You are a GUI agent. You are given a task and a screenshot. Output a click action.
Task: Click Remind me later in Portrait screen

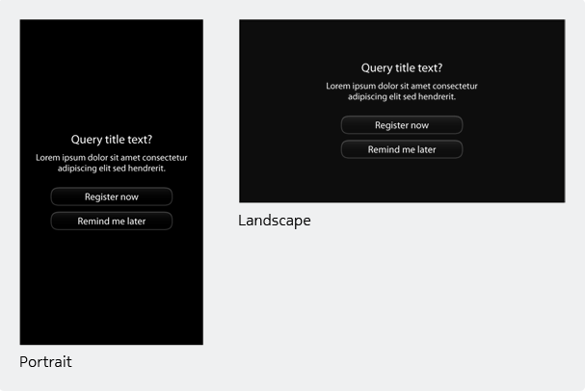pos(112,221)
